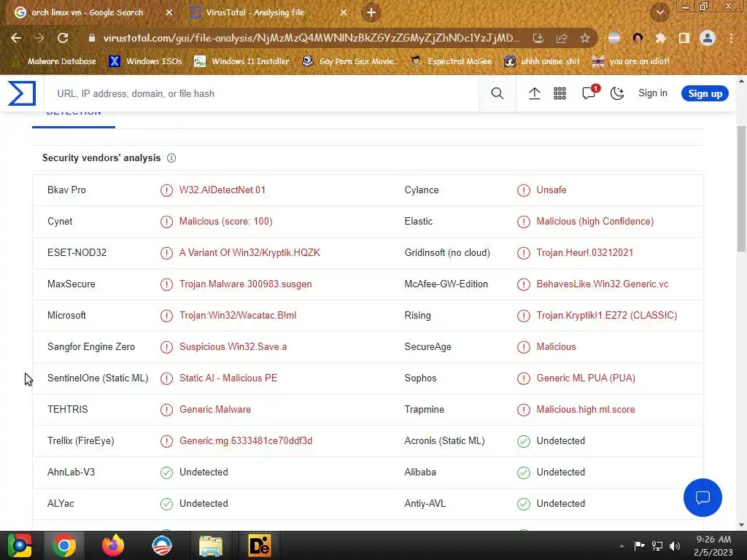Open the Chrome three-dot menu
This screenshot has height=560, width=747.
[x=731, y=38]
